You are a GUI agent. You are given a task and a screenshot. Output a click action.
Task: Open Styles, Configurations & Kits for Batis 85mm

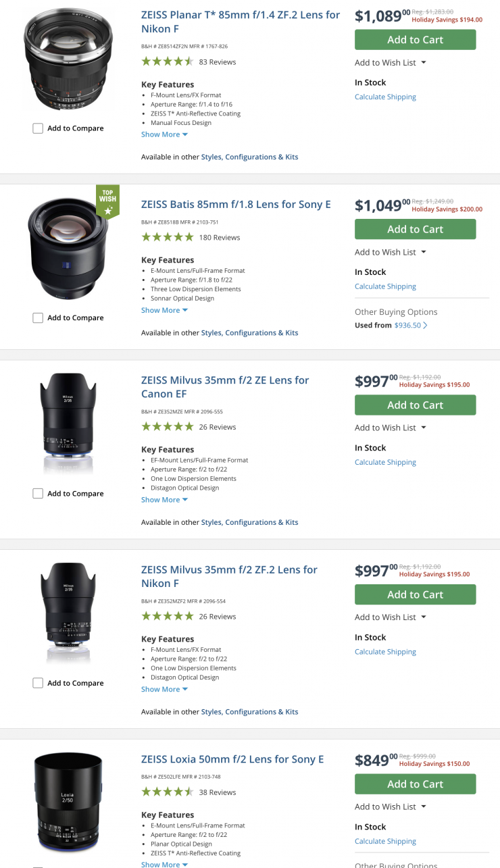click(x=249, y=332)
